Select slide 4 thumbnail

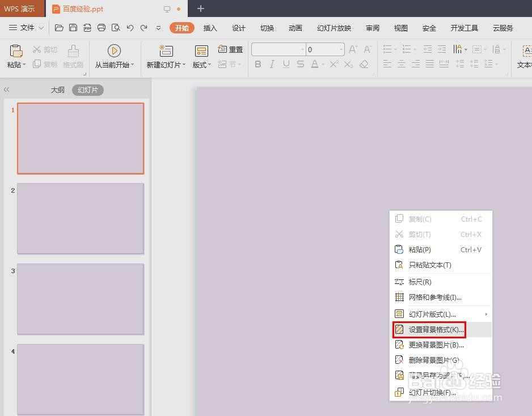pos(81,379)
